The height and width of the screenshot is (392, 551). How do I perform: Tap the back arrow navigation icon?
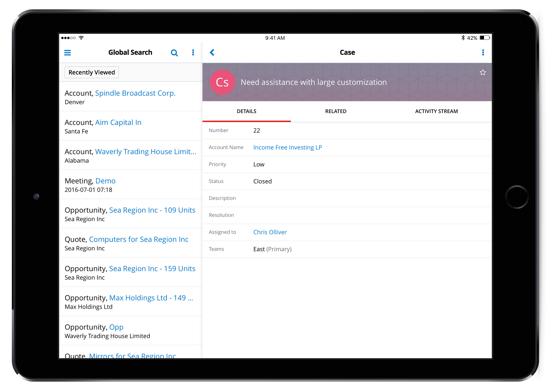click(212, 53)
